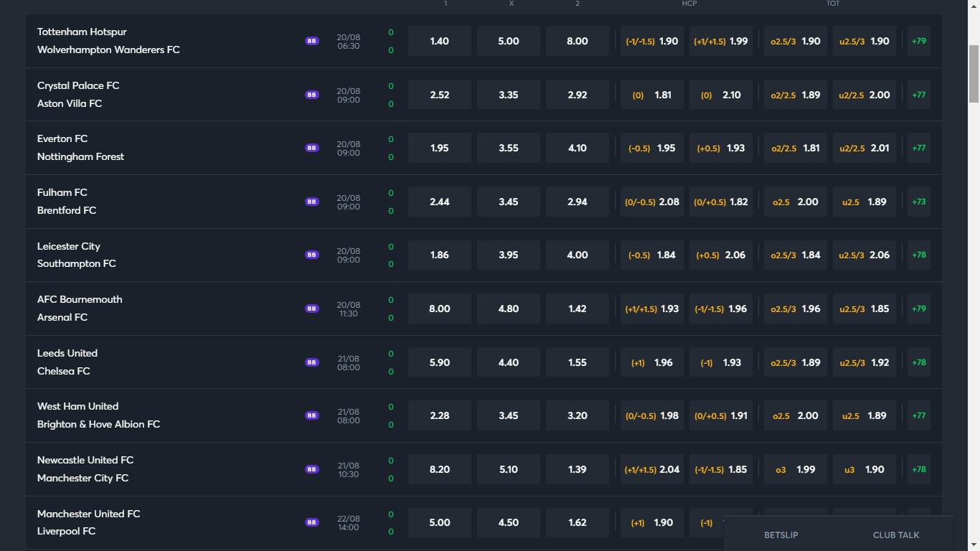The width and height of the screenshot is (980, 551).
Task: Open the BETSLIP tab
Action: pyautogui.click(x=781, y=535)
